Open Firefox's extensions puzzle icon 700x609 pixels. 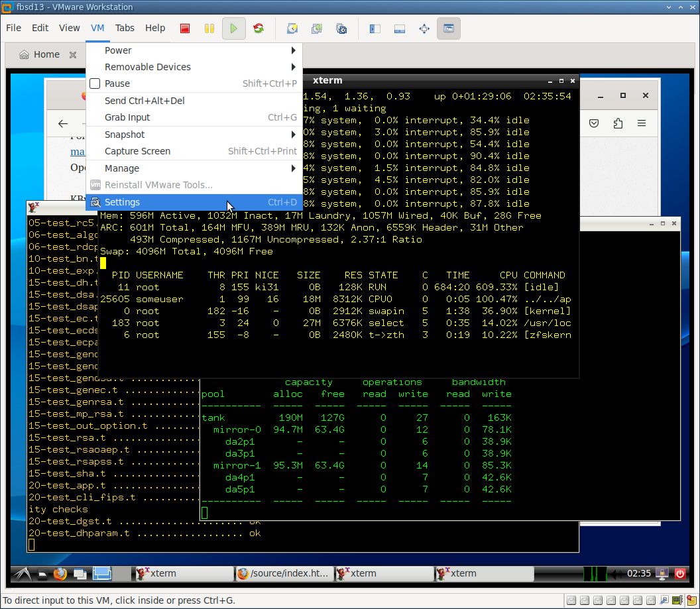618,123
